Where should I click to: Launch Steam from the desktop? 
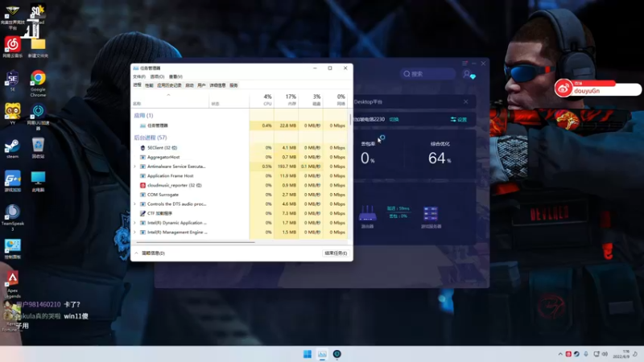12,149
